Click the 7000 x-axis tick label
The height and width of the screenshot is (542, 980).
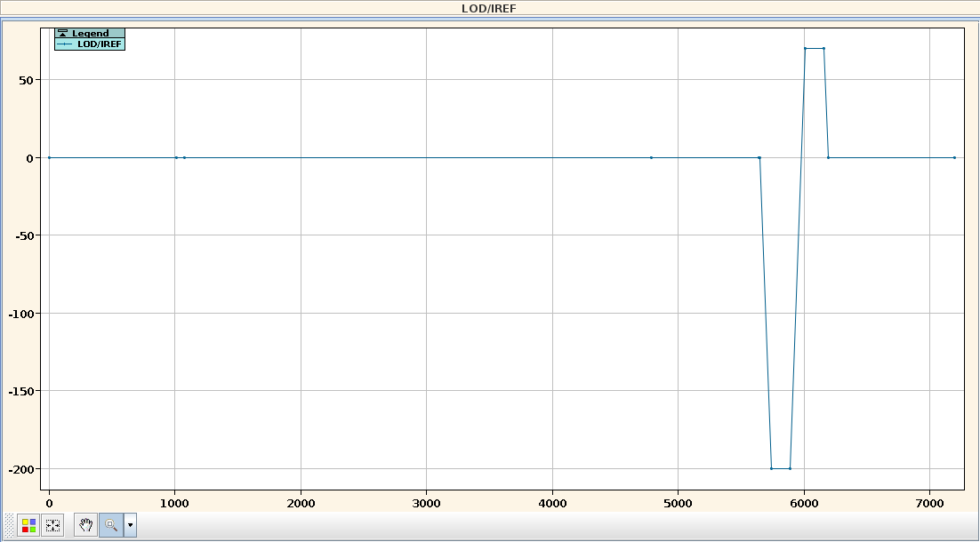pyautogui.click(x=929, y=503)
